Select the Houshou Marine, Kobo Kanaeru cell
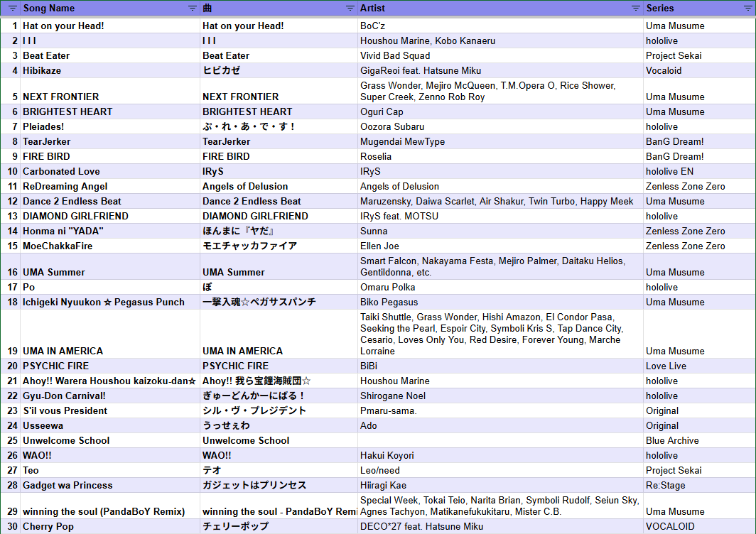The width and height of the screenshot is (756, 534). tap(500, 41)
